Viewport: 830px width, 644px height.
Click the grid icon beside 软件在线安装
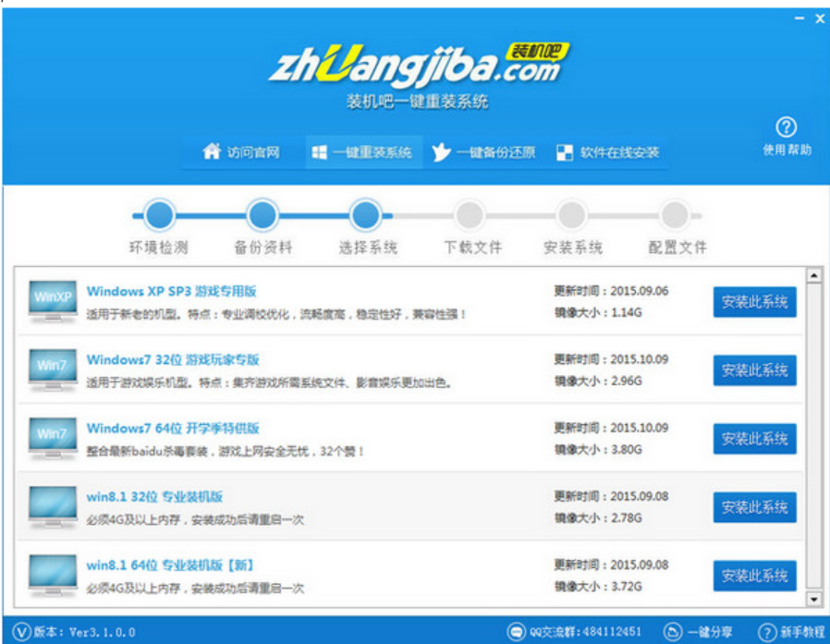[x=565, y=152]
